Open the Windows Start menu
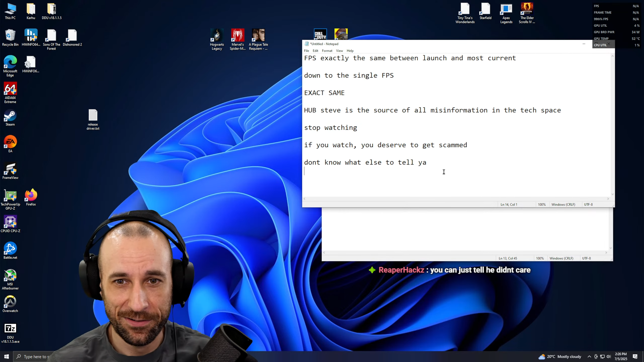The image size is (644, 362). pos(7,356)
